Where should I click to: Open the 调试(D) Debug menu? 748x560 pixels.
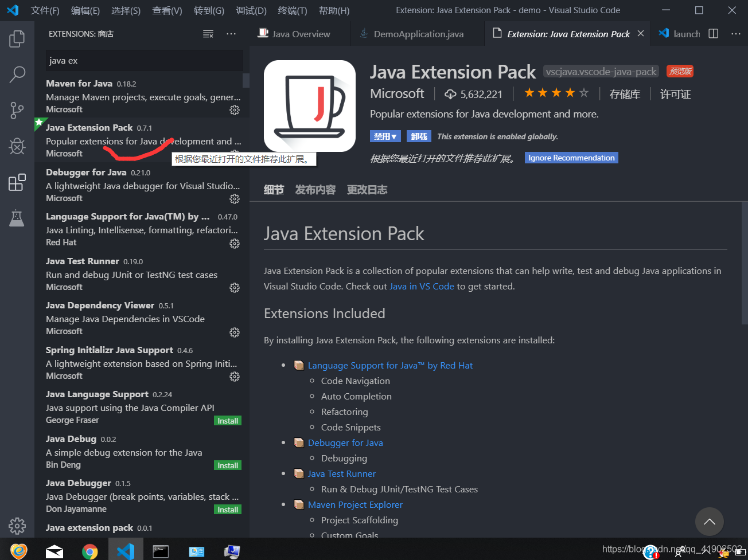pyautogui.click(x=251, y=10)
